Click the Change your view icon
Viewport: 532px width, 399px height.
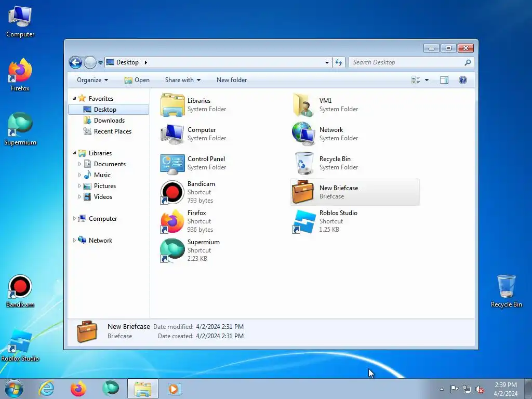click(x=416, y=80)
